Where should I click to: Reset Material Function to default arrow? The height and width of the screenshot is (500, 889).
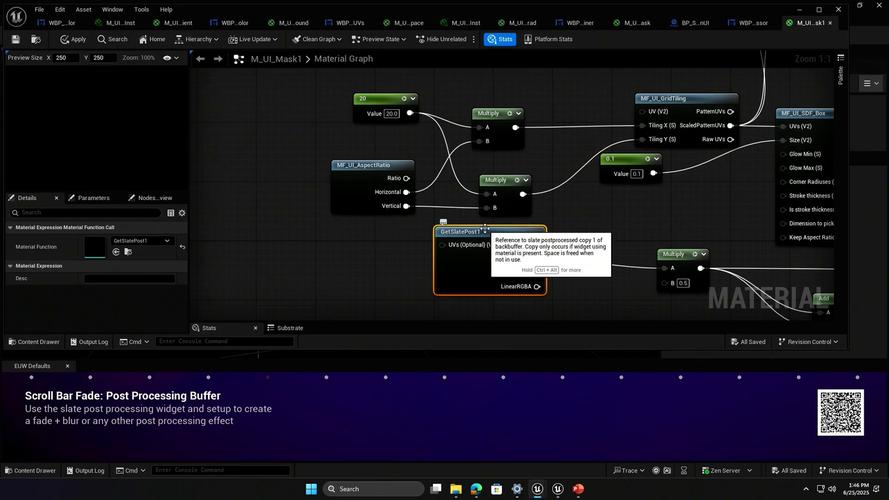pos(182,247)
